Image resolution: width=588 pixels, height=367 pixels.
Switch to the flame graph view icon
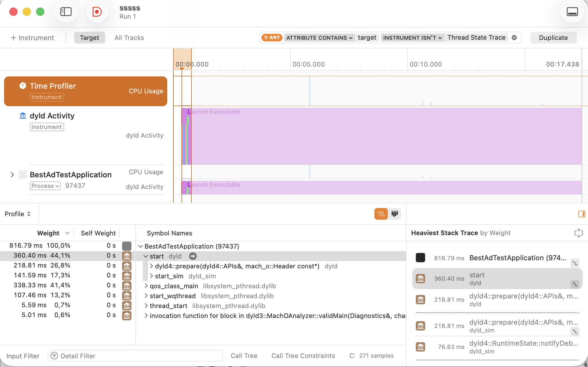[395, 214]
